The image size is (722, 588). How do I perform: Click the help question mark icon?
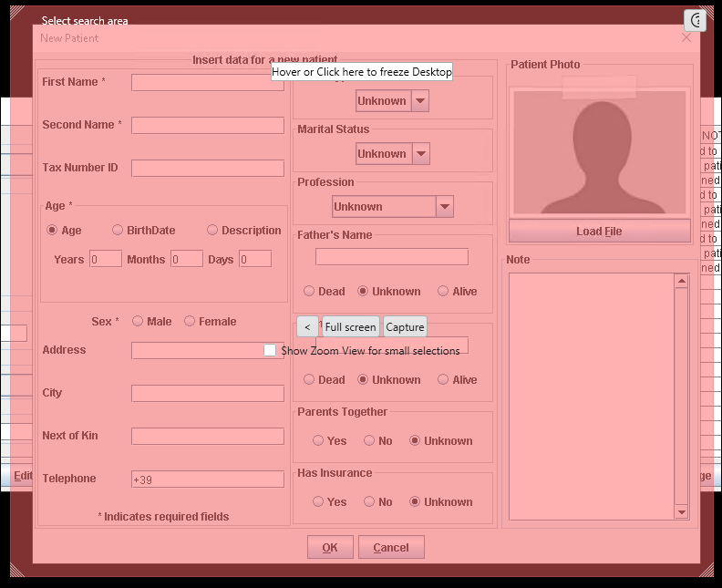coord(696,20)
